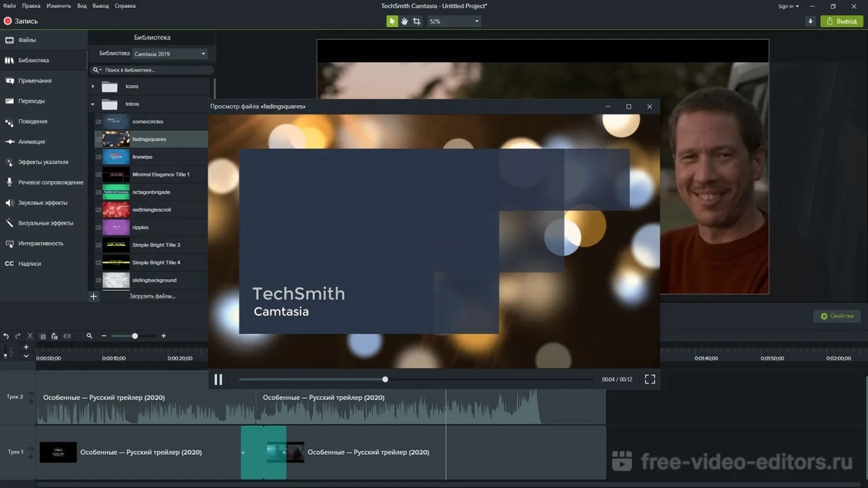Image resolution: width=868 pixels, height=488 pixels.
Task: Open the Sign In dropdown
Action: pyautogui.click(x=788, y=7)
